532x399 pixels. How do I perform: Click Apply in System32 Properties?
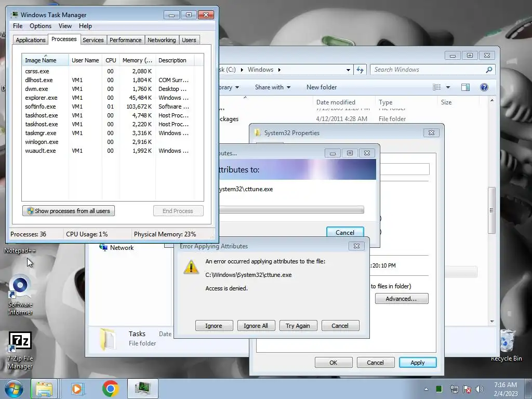418,362
